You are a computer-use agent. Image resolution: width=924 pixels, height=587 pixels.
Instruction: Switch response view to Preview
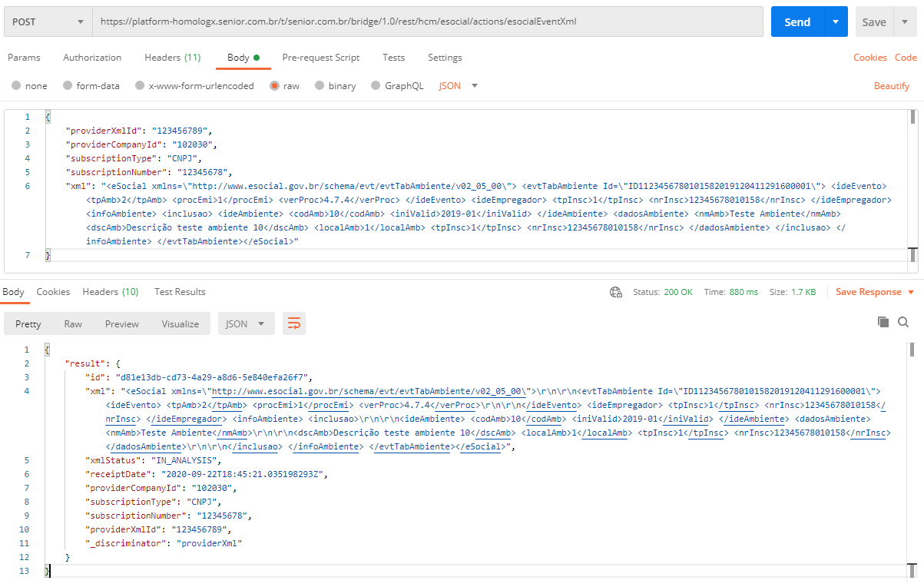pyautogui.click(x=122, y=324)
